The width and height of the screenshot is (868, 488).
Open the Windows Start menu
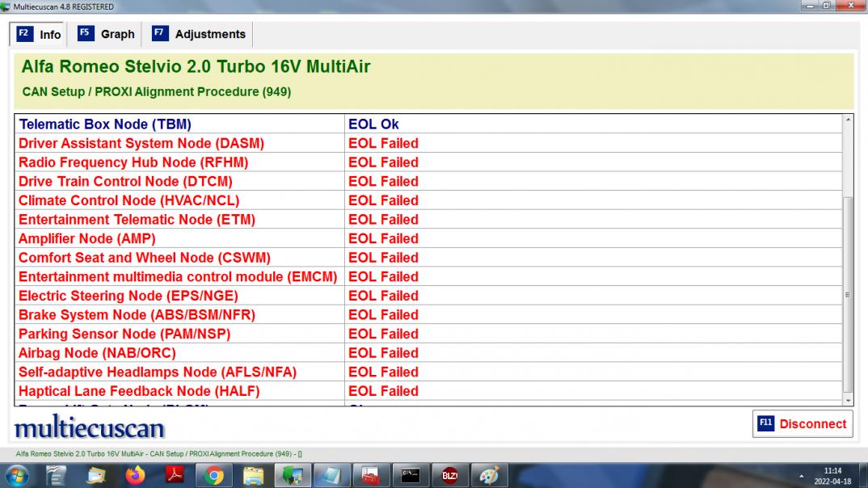pos(17,475)
